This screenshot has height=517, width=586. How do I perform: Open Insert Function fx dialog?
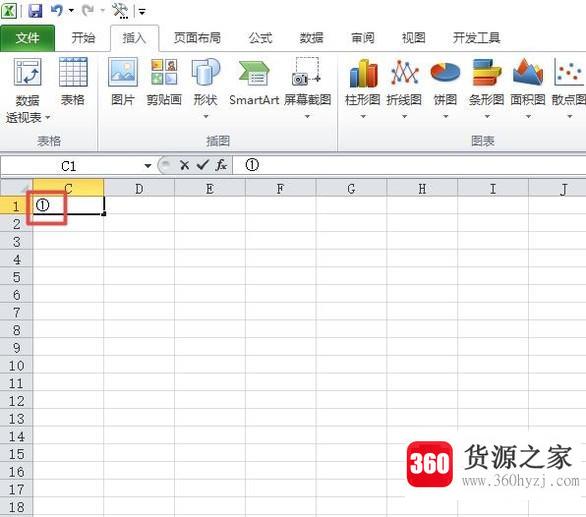[x=221, y=165]
